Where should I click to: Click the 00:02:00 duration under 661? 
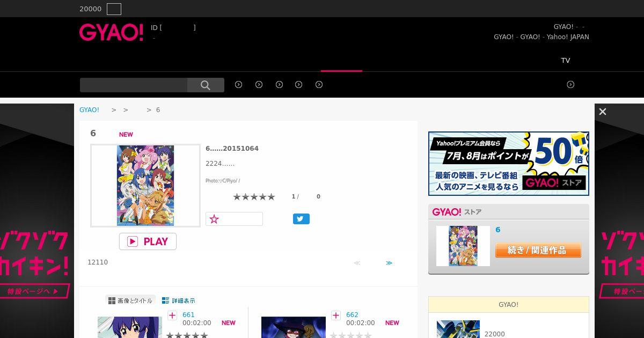[x=196, y=323]
